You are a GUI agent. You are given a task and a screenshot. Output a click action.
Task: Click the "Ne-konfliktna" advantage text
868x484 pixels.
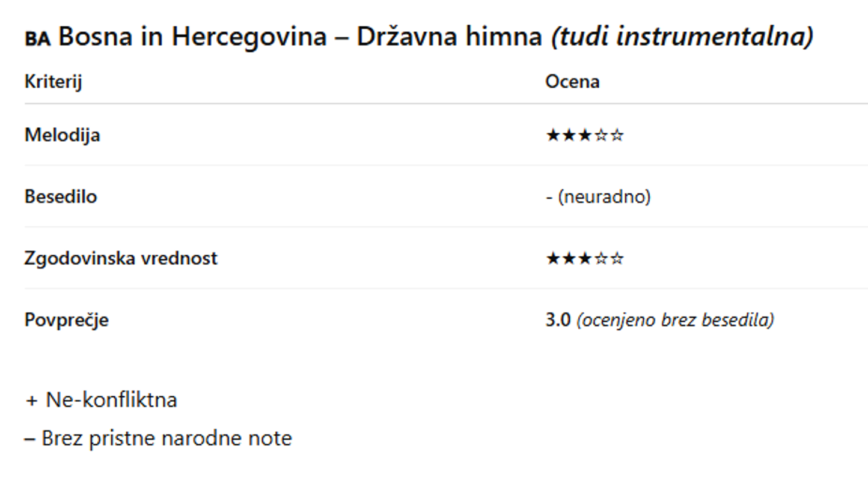coord(111,401)
